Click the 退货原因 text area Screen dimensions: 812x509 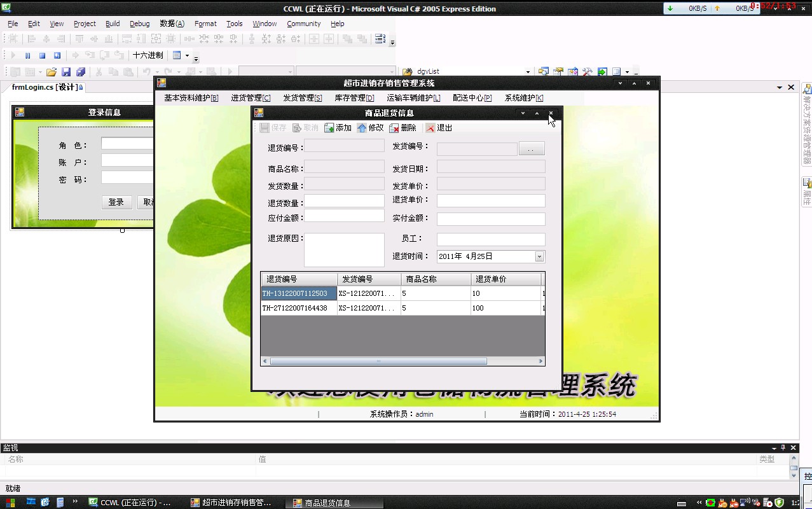tap(344, 250)
